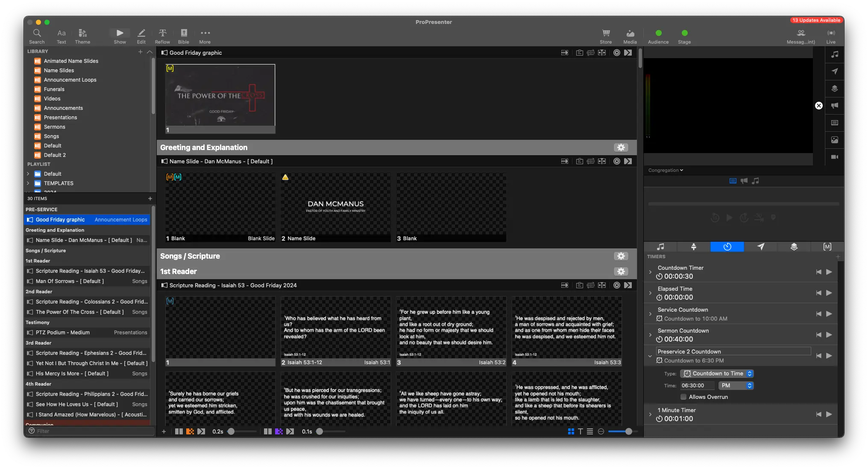This screenshot has width=868, height=469.
Task: Toggle target icon on Good Friday graphic header
Action: click(617, 53)
